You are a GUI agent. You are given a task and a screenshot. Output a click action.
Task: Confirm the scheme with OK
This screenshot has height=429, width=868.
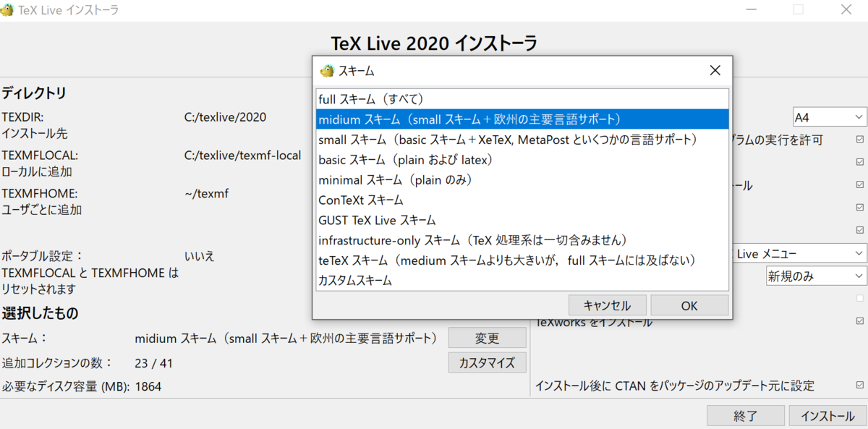[x=689, y=305]
